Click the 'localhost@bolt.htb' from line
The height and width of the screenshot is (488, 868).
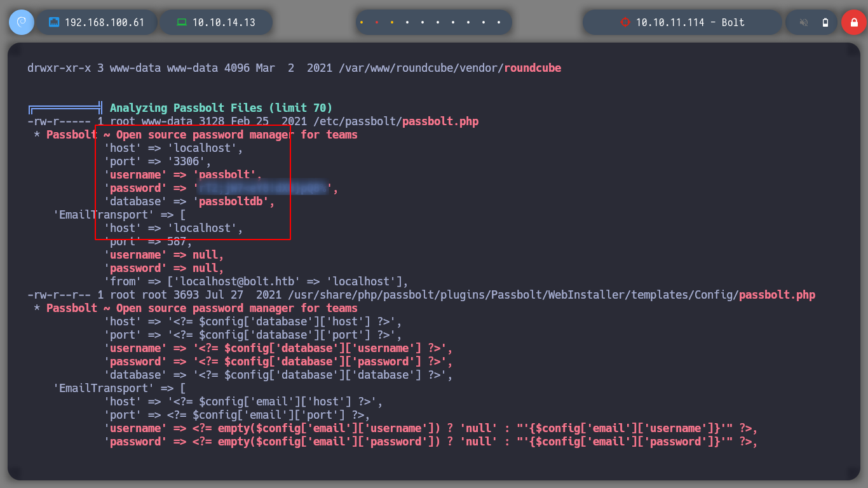click(256, 281)
